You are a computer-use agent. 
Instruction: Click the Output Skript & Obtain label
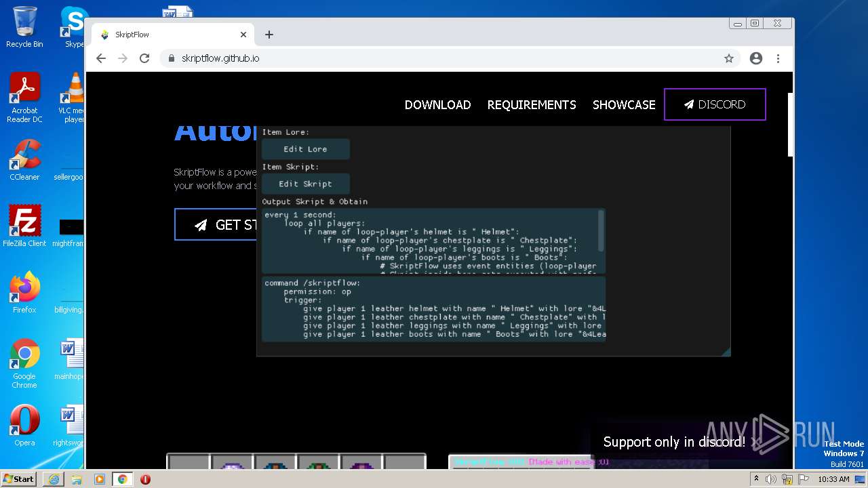[315, 201]
